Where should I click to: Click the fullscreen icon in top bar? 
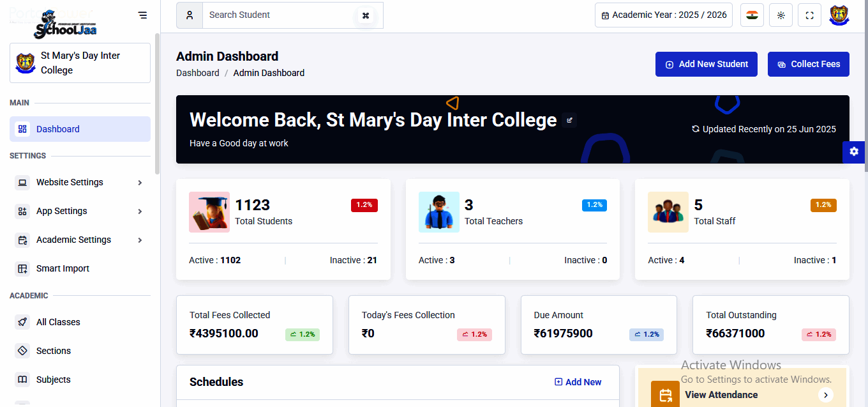(809, 15)
